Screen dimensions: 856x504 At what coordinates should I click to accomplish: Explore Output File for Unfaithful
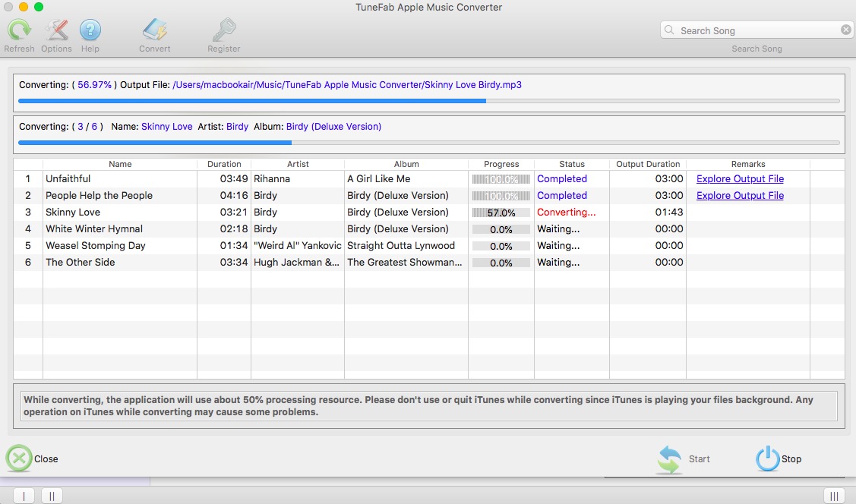point(740,179)
